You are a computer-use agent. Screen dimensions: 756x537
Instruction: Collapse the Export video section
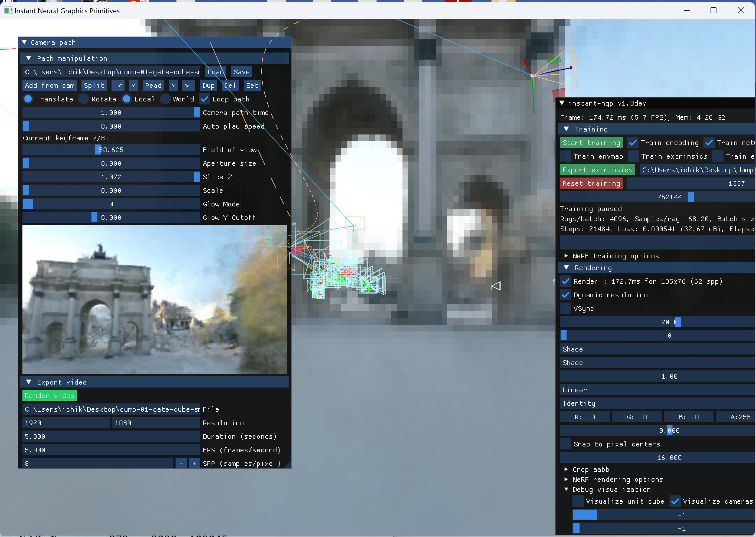tap(29, 382)
